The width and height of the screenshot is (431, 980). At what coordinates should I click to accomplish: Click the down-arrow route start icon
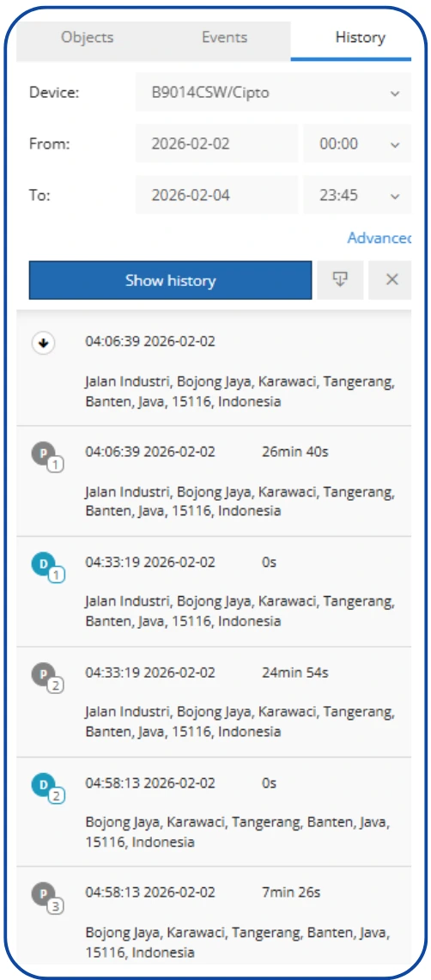(x=43, y=343)
